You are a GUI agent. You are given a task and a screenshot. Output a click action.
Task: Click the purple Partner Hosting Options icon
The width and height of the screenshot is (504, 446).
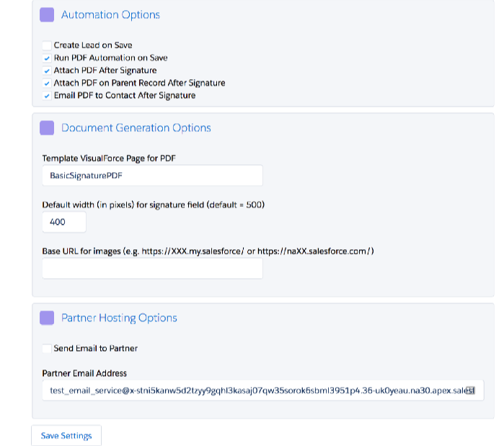point(47,318)
